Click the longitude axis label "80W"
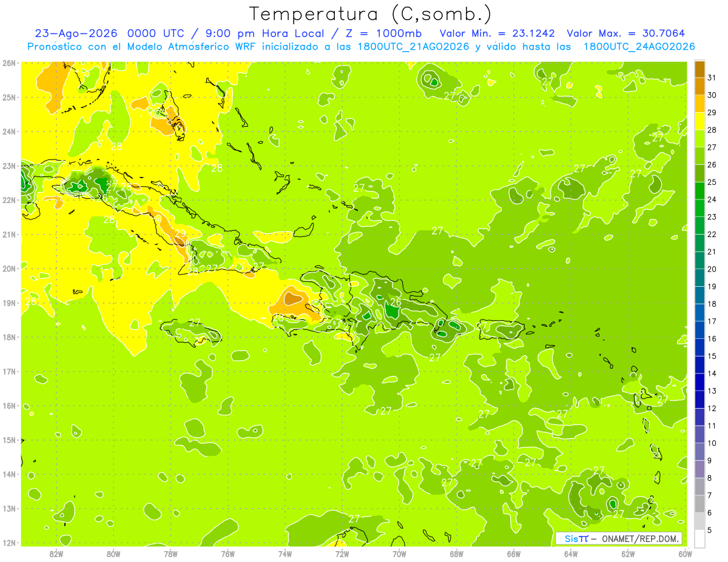This screenshot has width=728, height=562. point(113,554)
